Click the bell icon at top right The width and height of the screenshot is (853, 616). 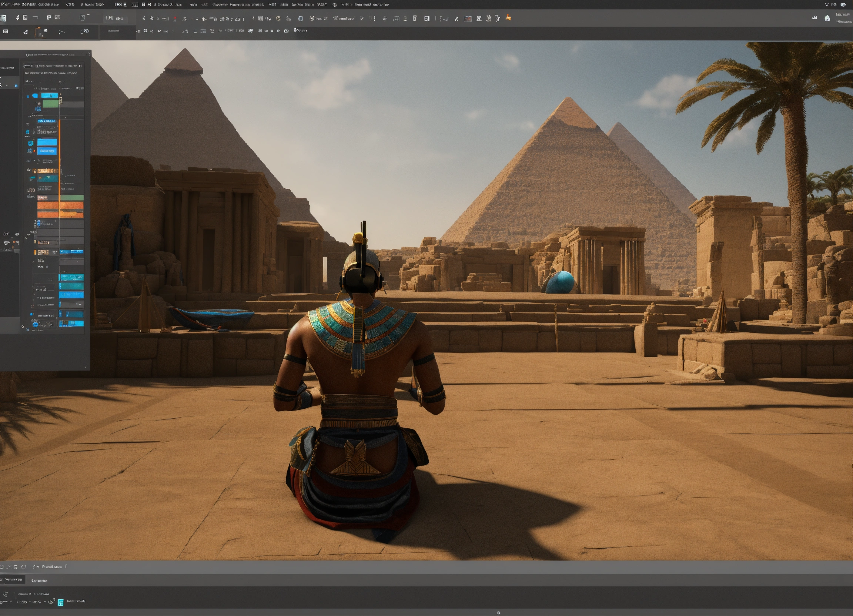point(827,18)
